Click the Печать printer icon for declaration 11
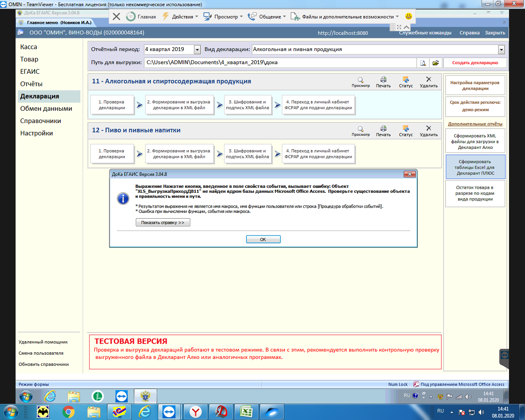Screen dimensions: 525x420 [383, 80]
